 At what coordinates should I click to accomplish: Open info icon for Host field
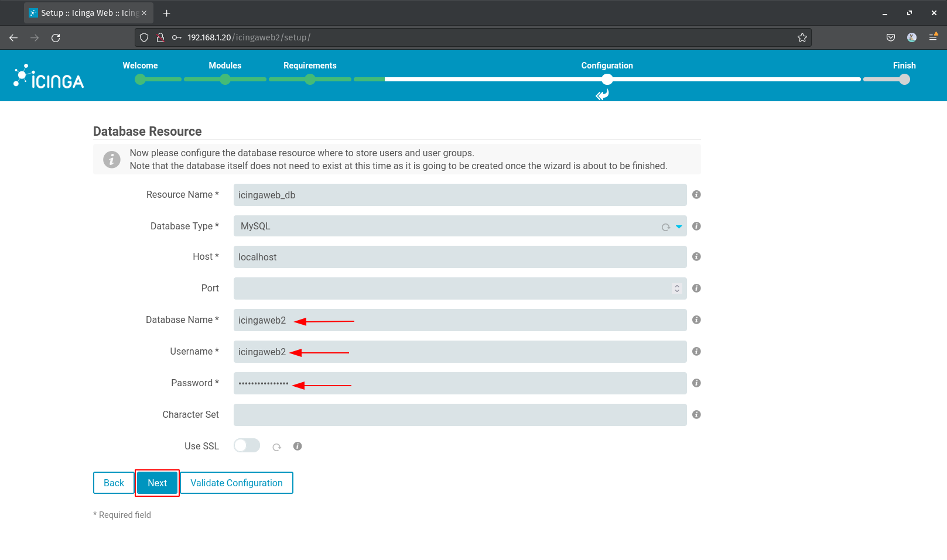696,256
